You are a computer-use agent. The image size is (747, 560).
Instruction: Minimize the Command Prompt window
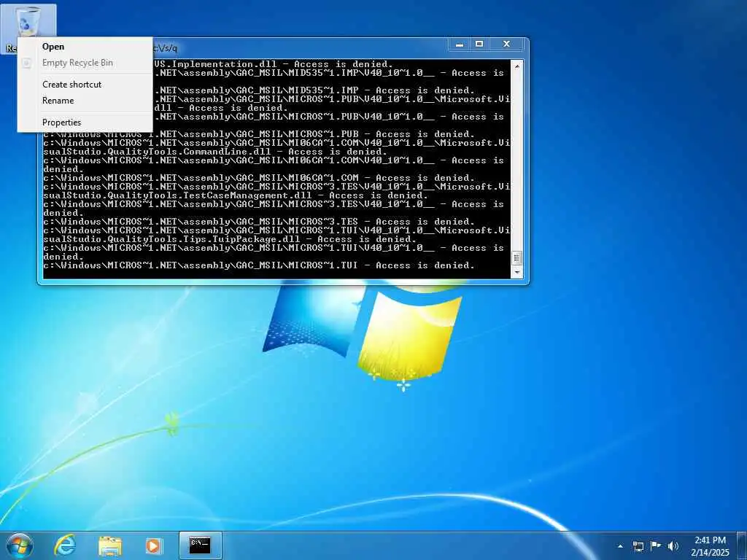[x=460, y=44]
